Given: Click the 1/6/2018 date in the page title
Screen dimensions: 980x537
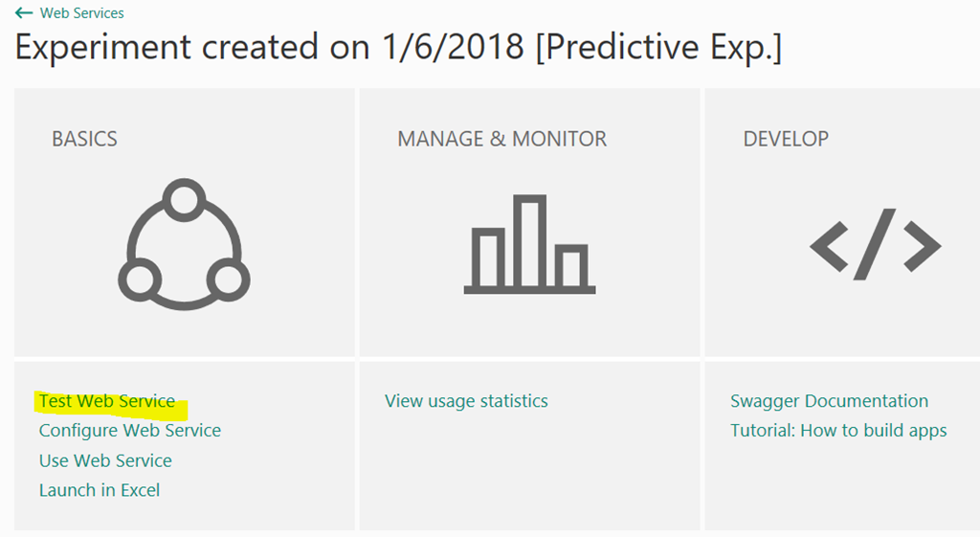Looking at the screenshot, I should click(x=453, y=47).
